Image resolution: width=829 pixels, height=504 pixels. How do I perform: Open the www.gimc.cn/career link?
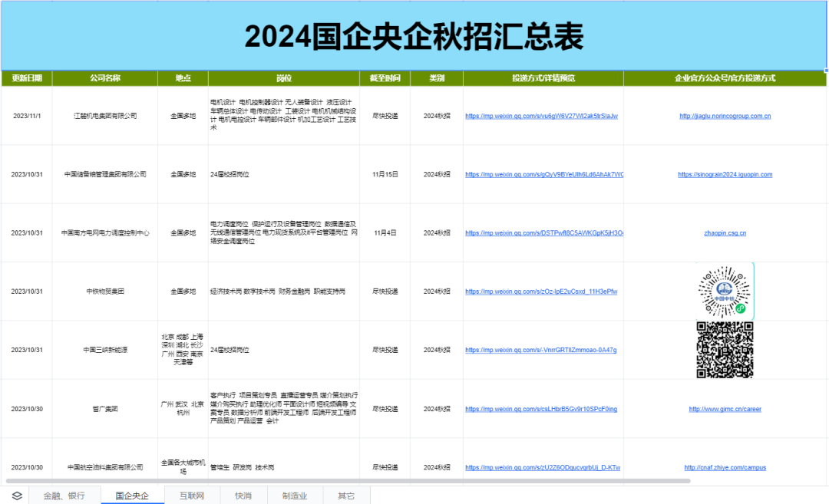pos(725,409)
